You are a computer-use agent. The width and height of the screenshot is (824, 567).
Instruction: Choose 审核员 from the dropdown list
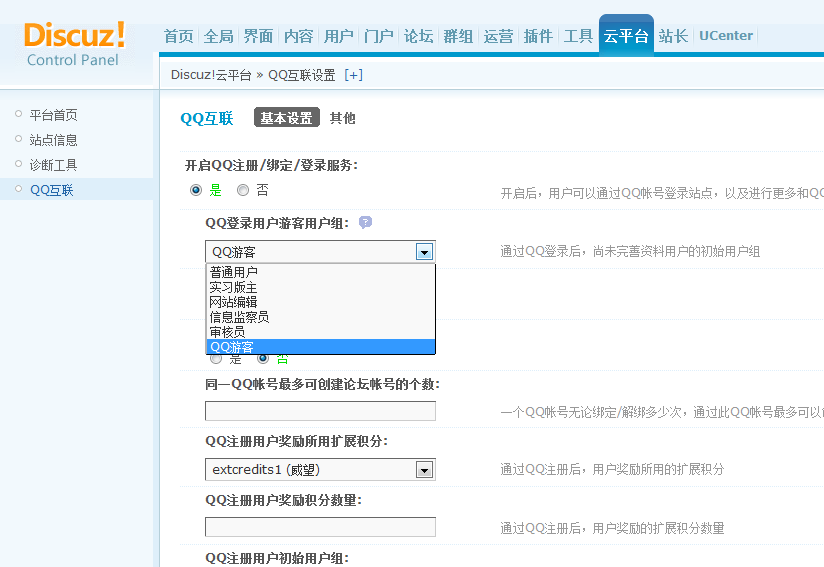[x=321, y=332]
